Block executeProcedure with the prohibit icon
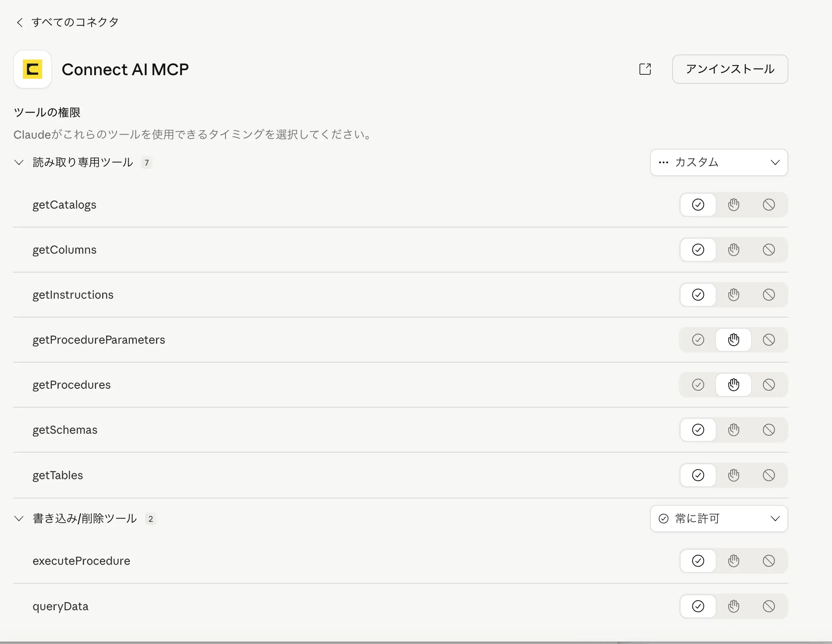 pyautogui.click(x=768, y=561)
